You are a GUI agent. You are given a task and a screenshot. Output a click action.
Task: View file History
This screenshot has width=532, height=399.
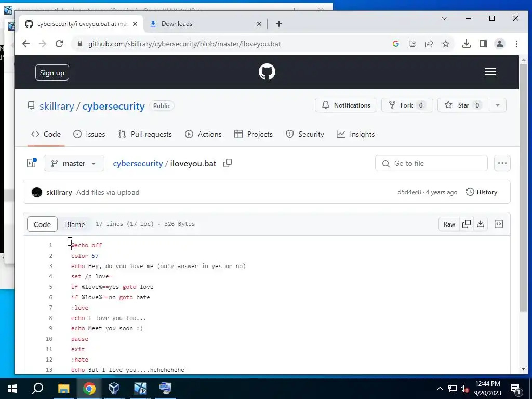point(482,192)
